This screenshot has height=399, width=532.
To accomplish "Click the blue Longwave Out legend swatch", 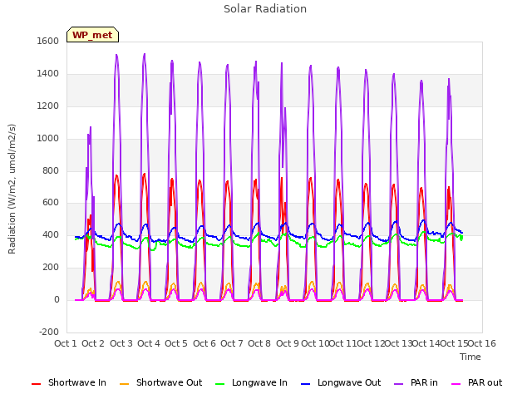I will click(x=305, y=384).
